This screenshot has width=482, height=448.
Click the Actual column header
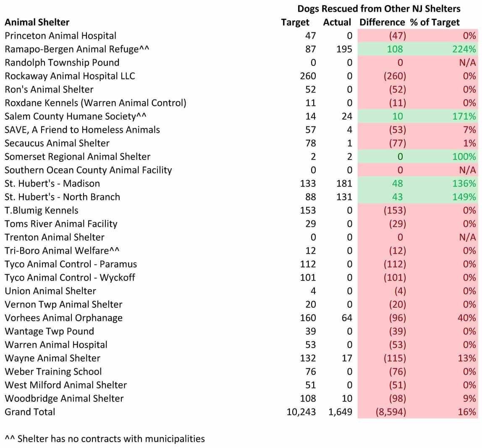pyautogui.click(x=337, y=22)
